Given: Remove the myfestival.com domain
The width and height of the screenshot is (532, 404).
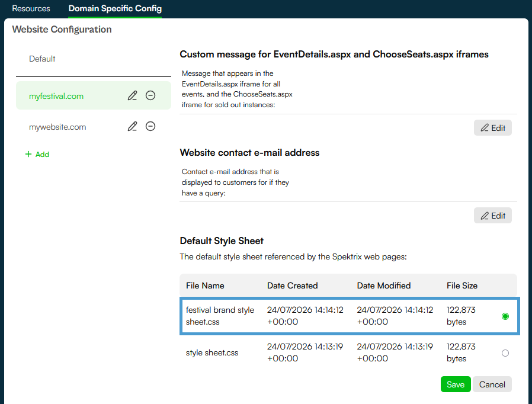Looking at the screenshot, I should [150, 95].
